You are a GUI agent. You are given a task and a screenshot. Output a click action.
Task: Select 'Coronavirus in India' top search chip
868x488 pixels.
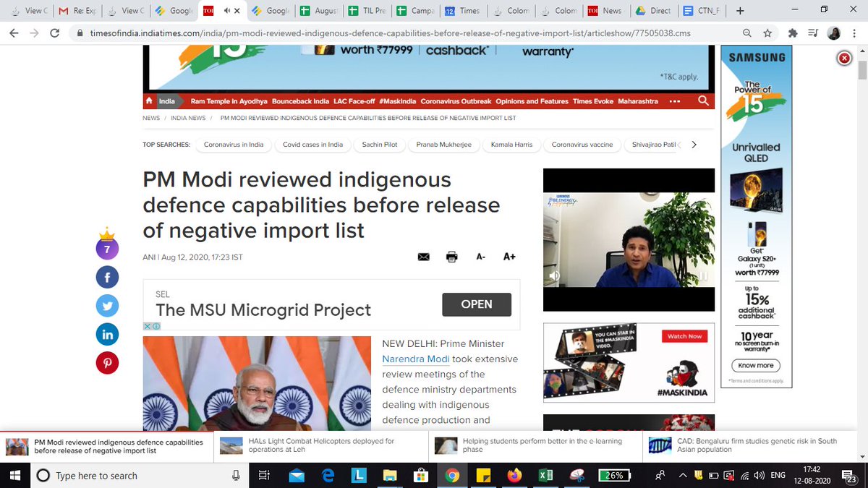[x=234, y=145]
